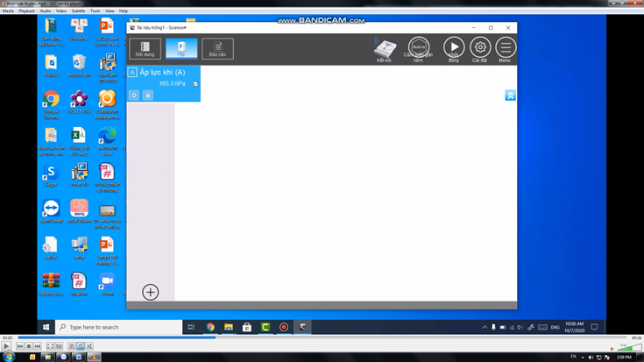Open the Recycle Bin desktop icon
This screenshot has width=644, height=362.
(x=79, y=66)
